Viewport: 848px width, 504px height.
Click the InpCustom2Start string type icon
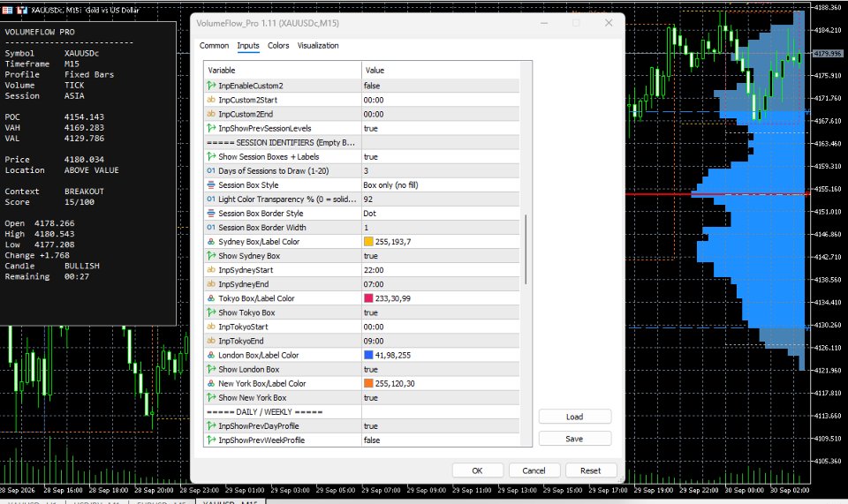click(211, 100)
